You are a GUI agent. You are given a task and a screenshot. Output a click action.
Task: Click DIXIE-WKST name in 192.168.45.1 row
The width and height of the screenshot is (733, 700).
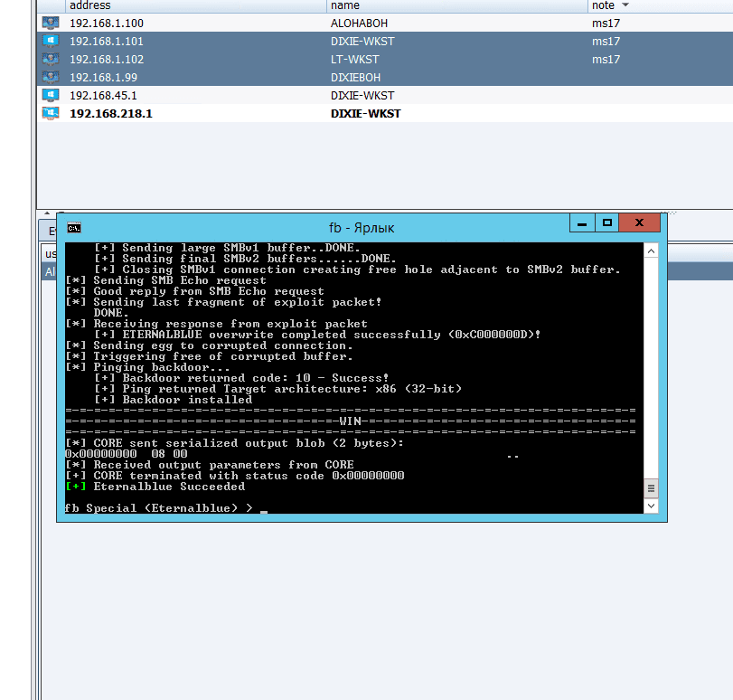[x=362, y=96]
